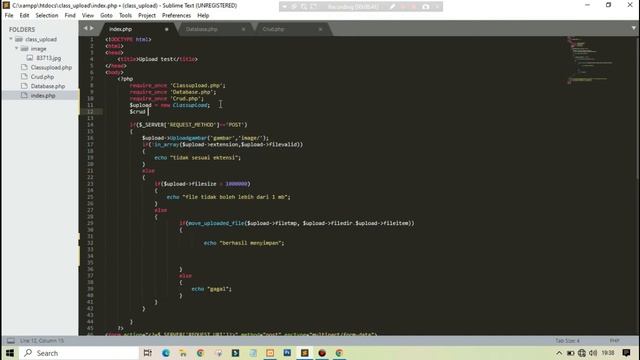
Task: Open the red round app on taskbar
Action: pos(322,353)
